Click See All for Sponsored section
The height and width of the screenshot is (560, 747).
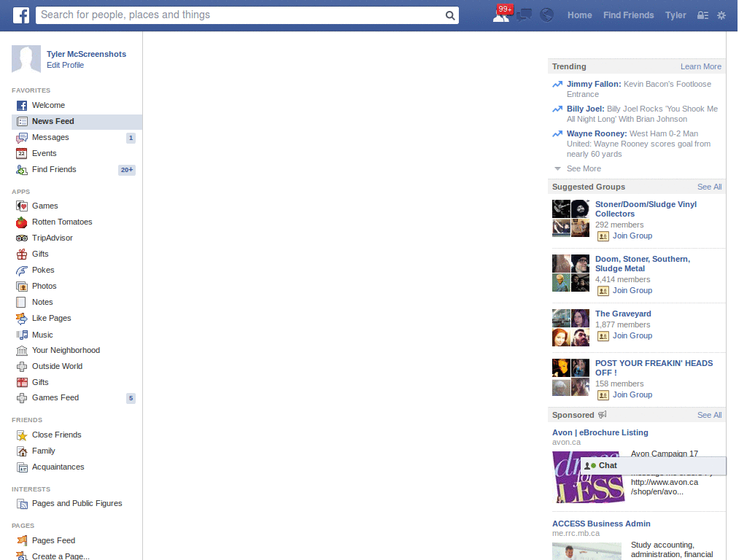point(709,415)
